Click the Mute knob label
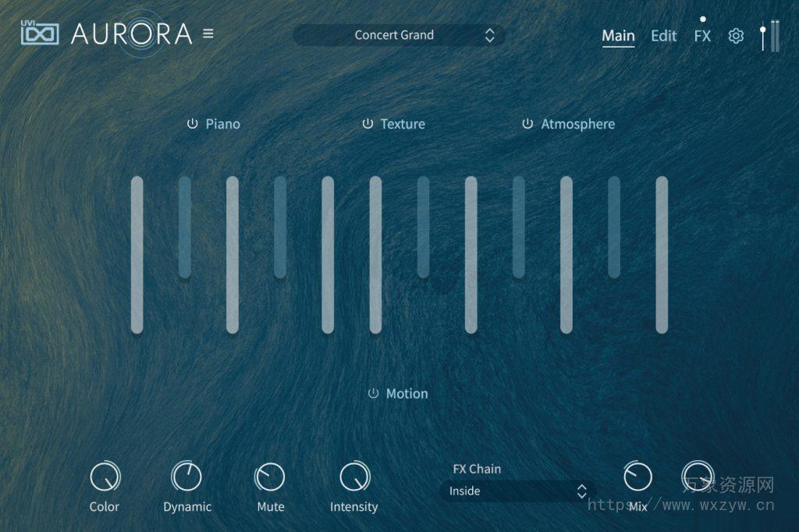The height and width of the screenshot is (532, 799). (x=269, y=506)
